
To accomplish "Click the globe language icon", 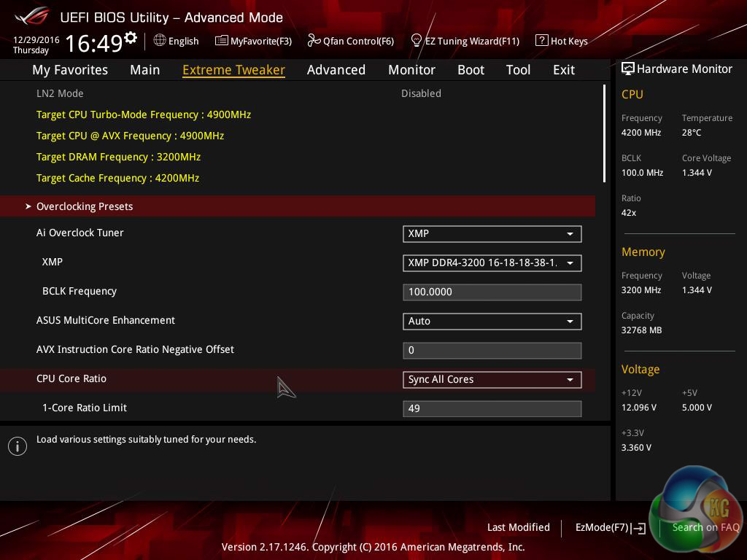I will click(x=160, y=41).
